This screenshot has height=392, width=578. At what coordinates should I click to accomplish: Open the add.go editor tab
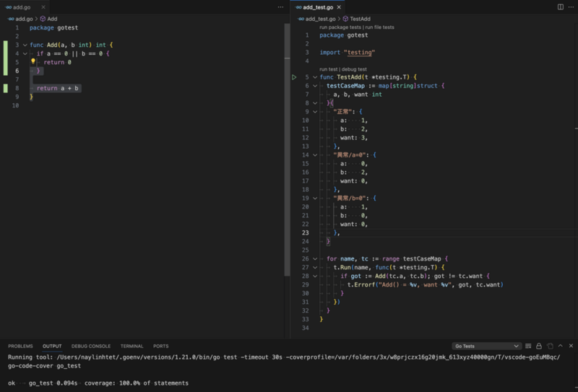pyautogui.click(x=22, y=7)
